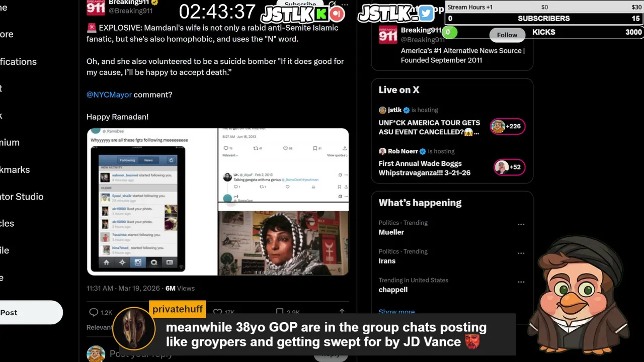Click the privatehuff chat avatar
This screenshot has height=362, width=644.
(134, 328)
